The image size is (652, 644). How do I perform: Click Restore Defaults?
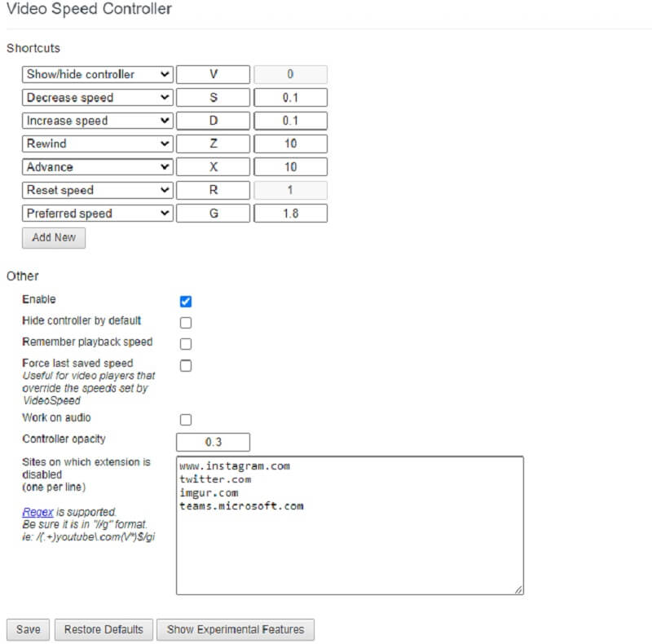[x=104, y=629]
